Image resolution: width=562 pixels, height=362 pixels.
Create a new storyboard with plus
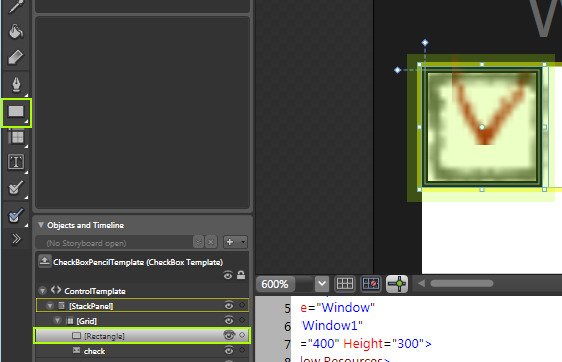(x=230, y=242)
